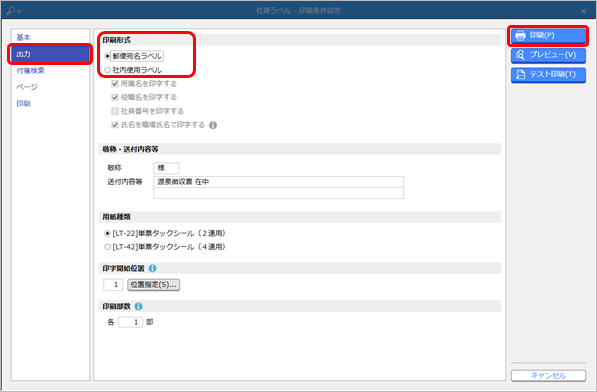Toggle 所属名を印字する checkbox
The image size is (597, 392).
(115, 84)
